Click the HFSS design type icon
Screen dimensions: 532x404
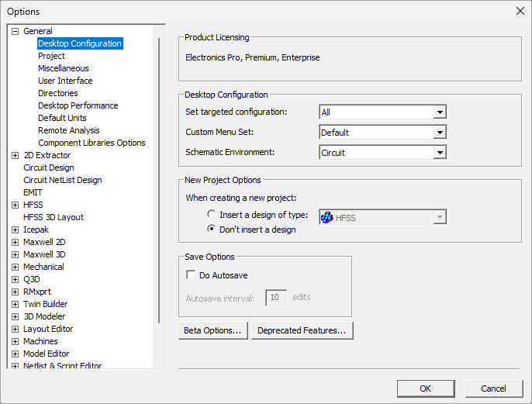pyautogui.click(x=327, y=217)
